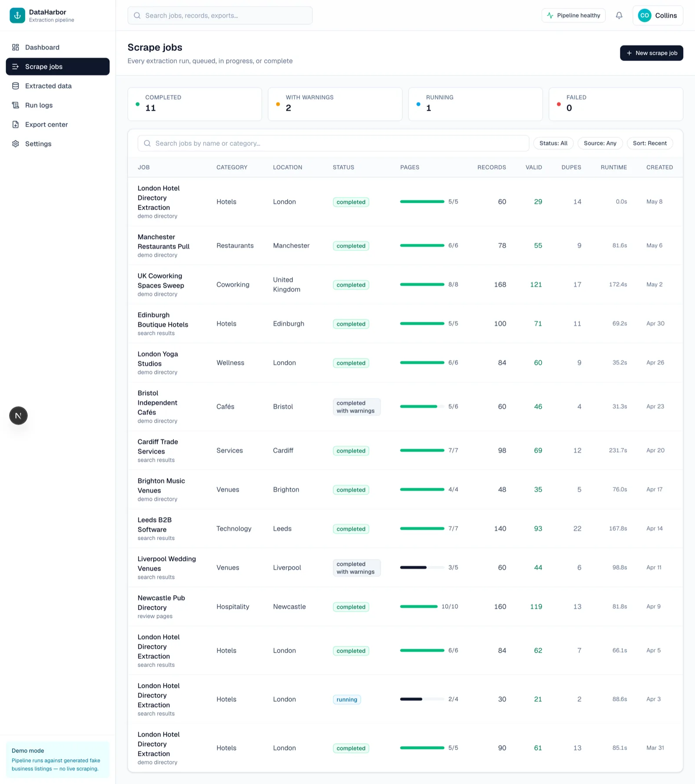Viewport: 695px width, 784px height.
Task: Open the Collins account menu
Action: [658, 16]
